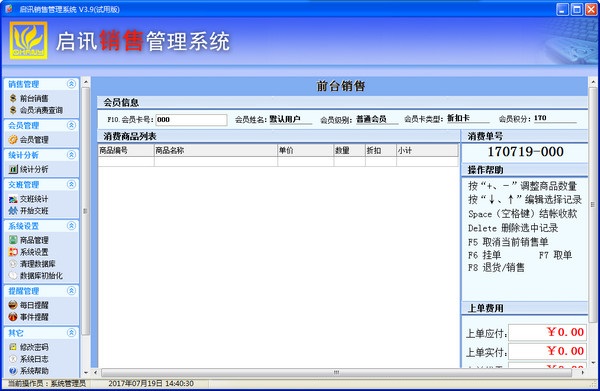
Task: Collapse the 销售管理 section
Action: (72, 84)
